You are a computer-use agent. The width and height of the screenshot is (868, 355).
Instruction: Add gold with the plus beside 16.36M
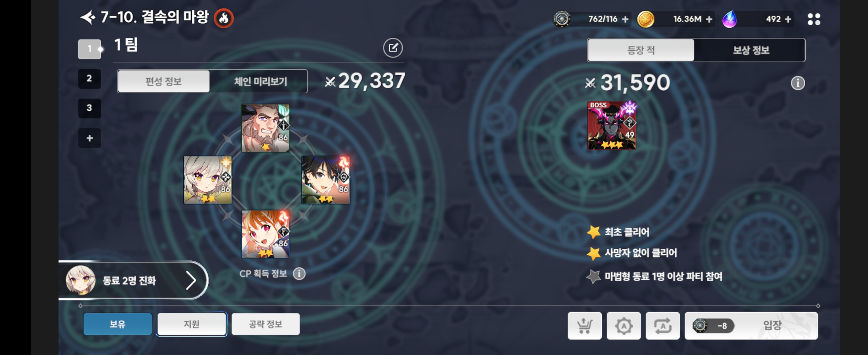[709, 19]
